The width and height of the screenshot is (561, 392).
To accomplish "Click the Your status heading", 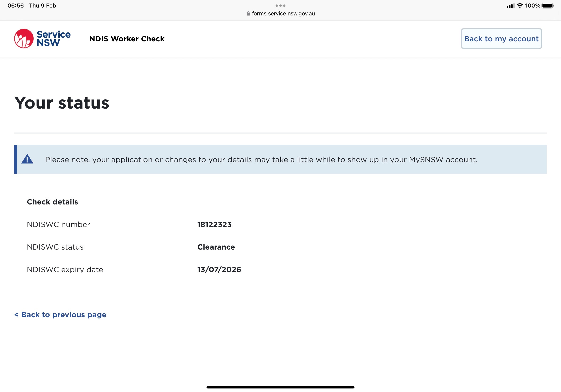I will pyautogui.click(x=62, y=103).
